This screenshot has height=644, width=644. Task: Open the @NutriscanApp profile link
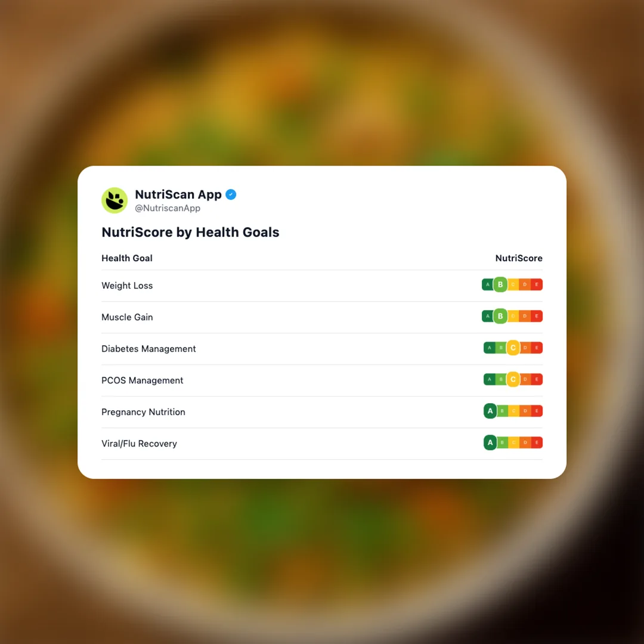[x=168, y=208]
